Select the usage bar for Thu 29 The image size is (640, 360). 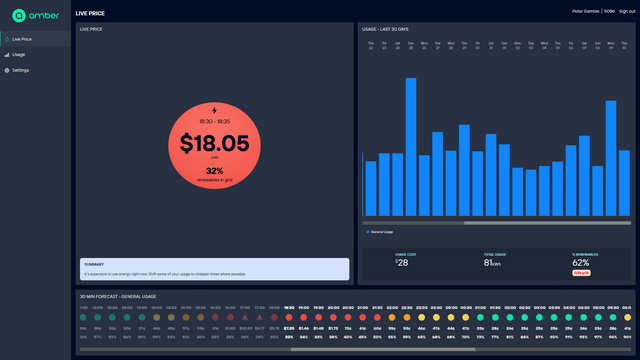point(464,170)
